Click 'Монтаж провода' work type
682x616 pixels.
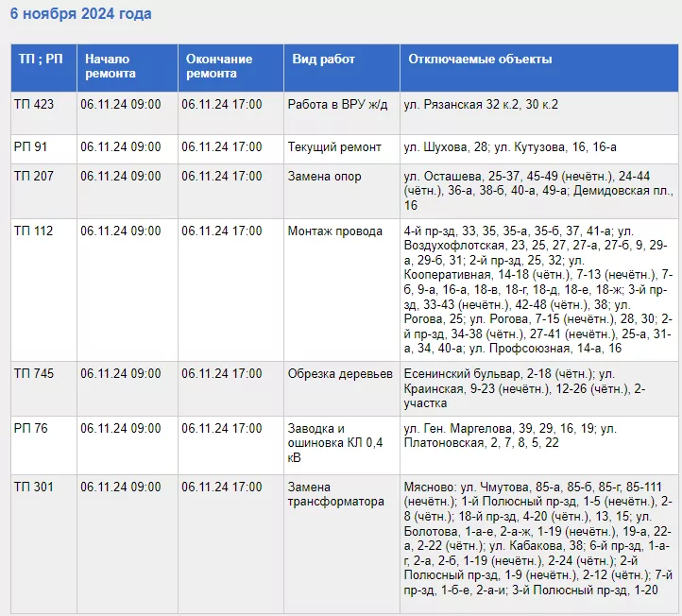coord(335,231)
